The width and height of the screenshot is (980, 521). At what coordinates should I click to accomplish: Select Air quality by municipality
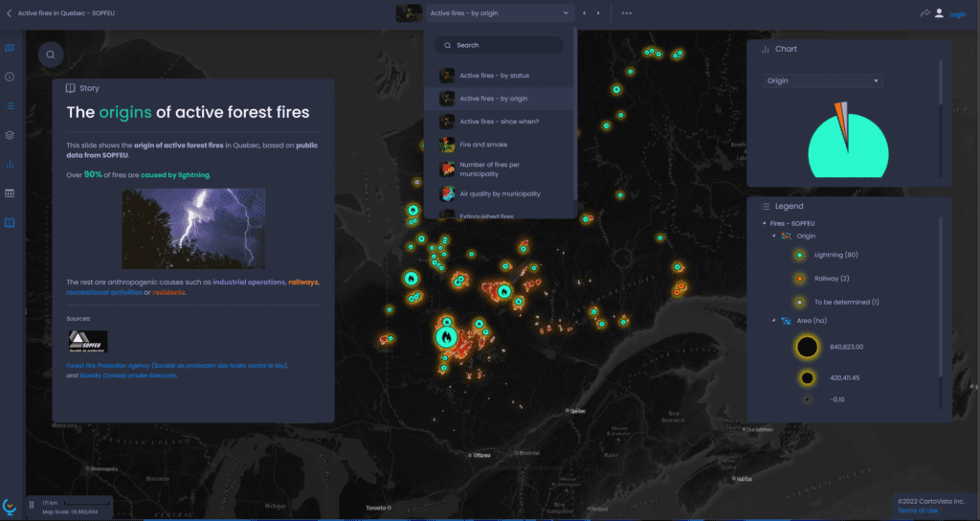point(499,193)
